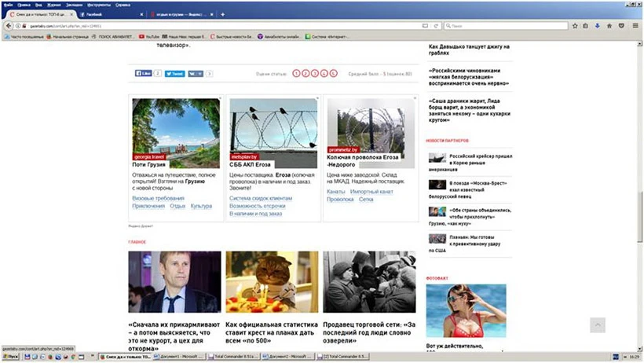The width and height of the screenshot is (644, 363).
Task: Open the Reader view icon in address bar
Action: (x=425, y=26)
